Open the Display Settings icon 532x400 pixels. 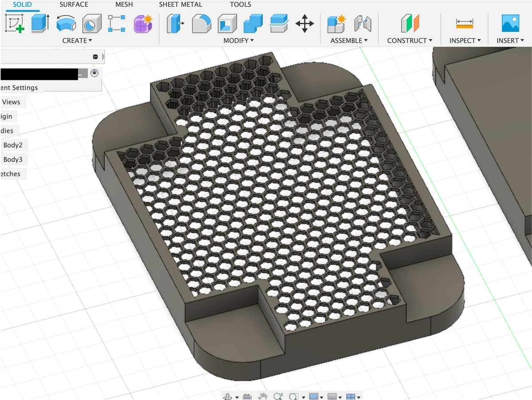click(314, 396)
